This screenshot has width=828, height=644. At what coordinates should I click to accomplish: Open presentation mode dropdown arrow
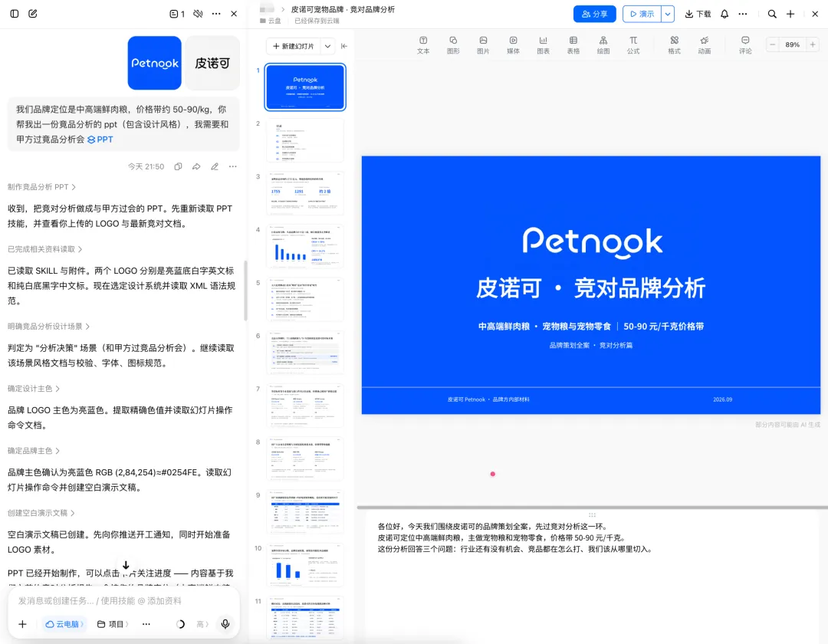[668, 15]
